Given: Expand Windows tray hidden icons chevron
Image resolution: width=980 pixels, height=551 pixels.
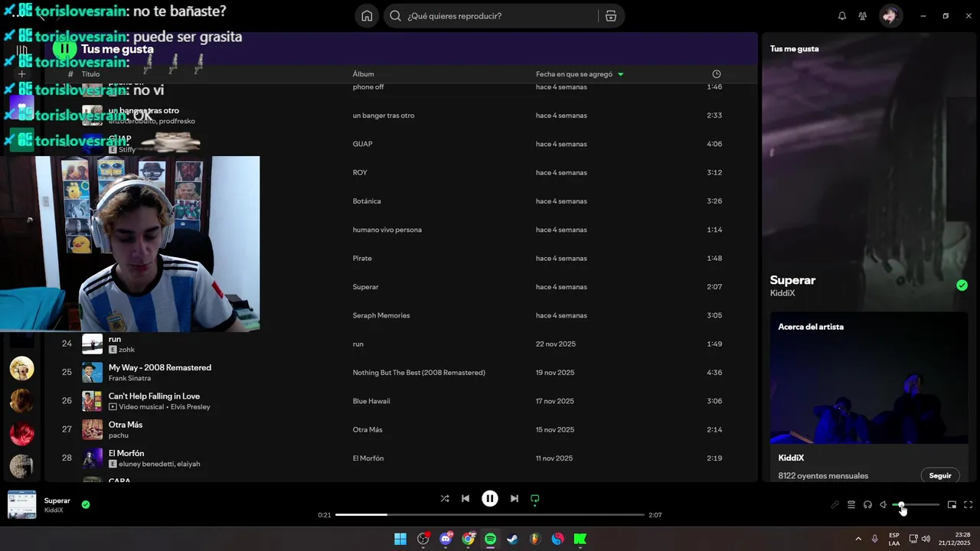Looking at the screenshot, I should coord(858,539).
